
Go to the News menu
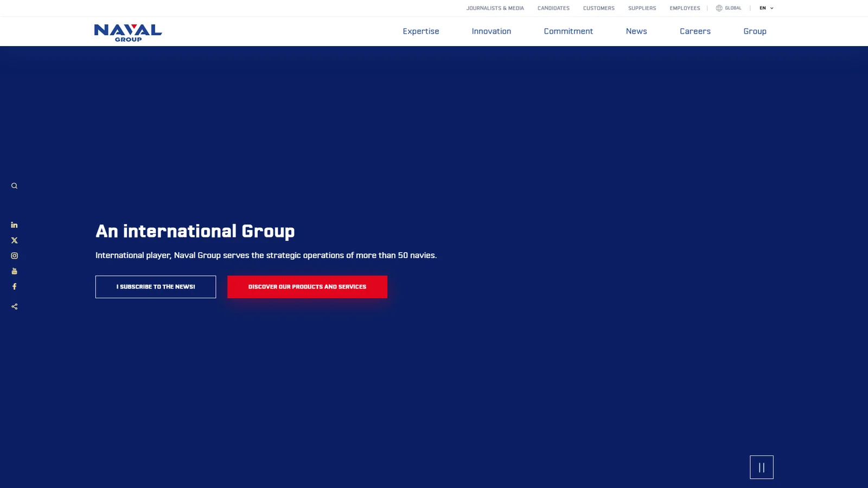pyautogui.click(x=636, y=31)
